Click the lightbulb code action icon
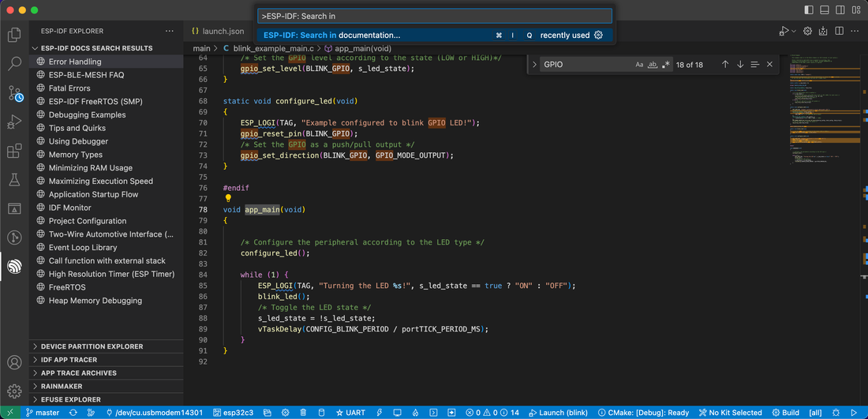Viewport: 868px width, 419px height. click(x=229, y=199)
